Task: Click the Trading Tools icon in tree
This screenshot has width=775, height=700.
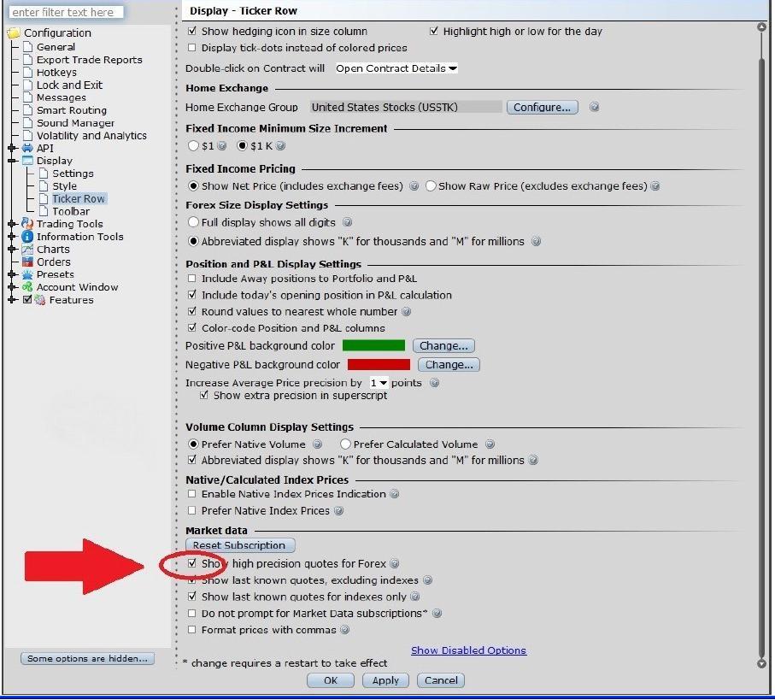Action: tap(27, 224)
